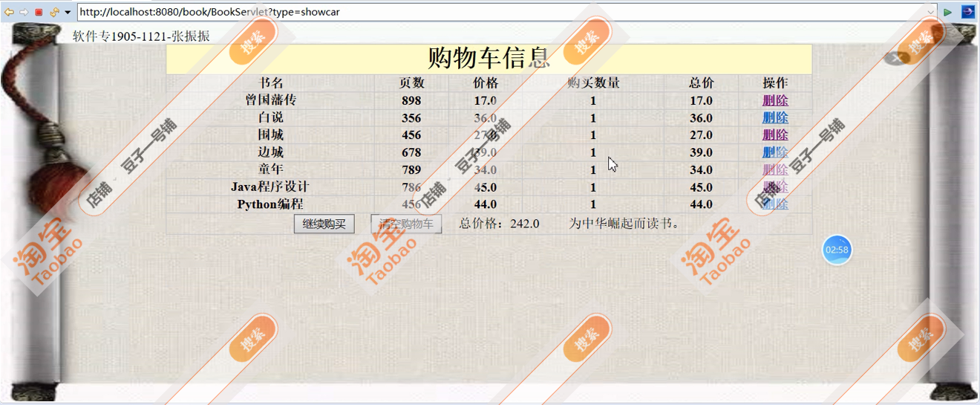The image size is (980, 405).
Task: Click the 操作 column header
Action: [775, 83]
